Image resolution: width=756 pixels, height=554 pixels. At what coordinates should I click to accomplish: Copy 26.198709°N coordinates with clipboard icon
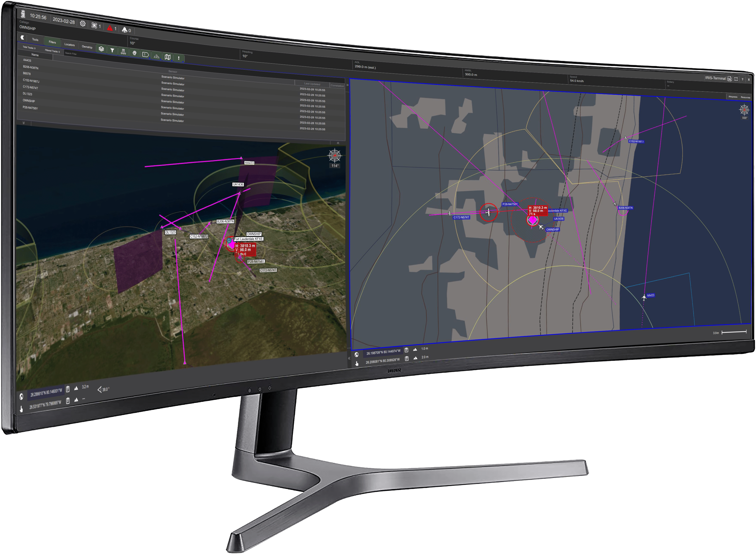tap(406, 350)
